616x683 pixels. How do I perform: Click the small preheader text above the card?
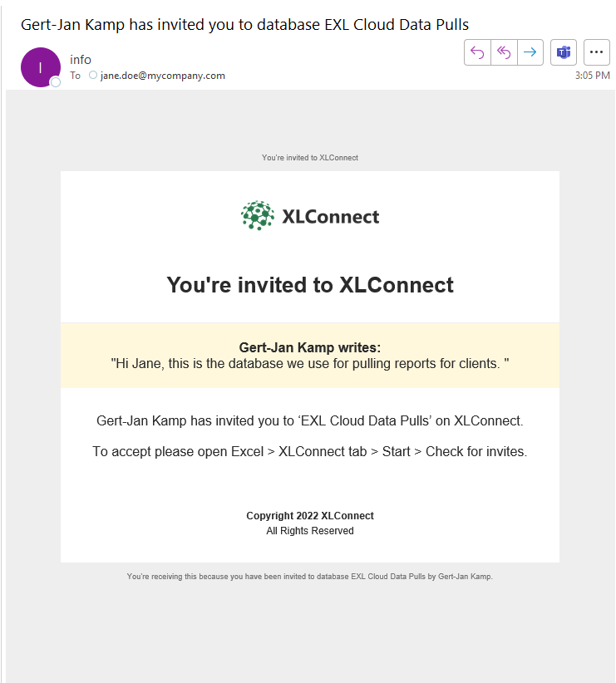click(310, 157)
